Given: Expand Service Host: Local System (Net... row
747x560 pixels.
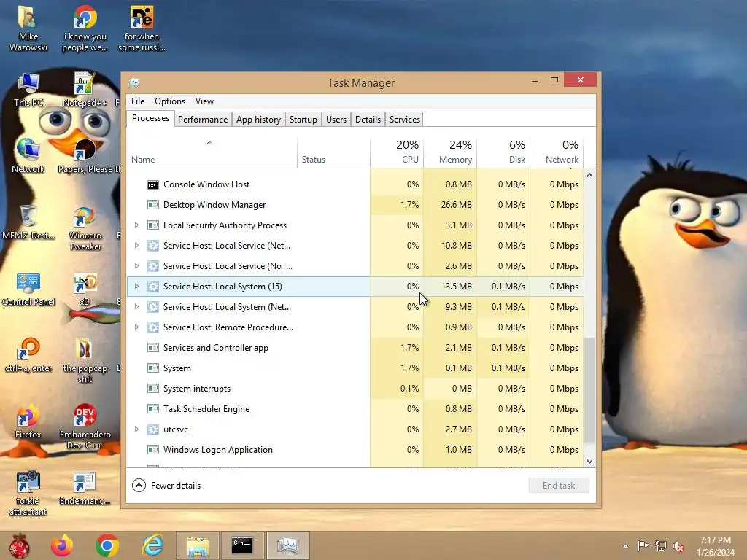Looking at the screenshot, I should point(136,307).
